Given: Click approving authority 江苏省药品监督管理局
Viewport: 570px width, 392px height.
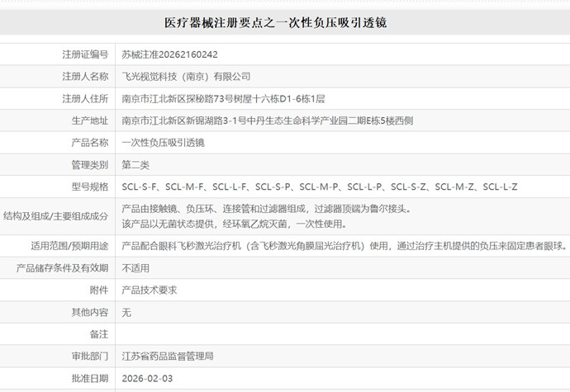Looking at the screenshot, I should pos(168,357).
